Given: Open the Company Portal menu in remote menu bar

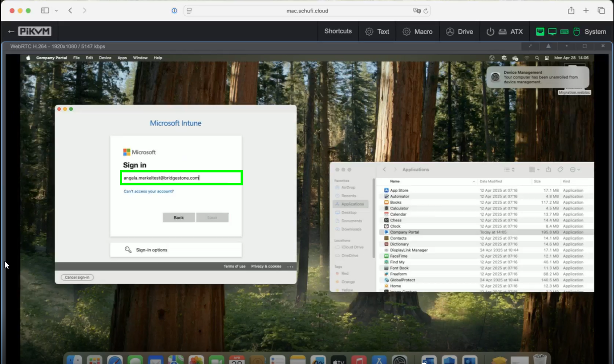Looking at the screenshot, I should (51, 58).
